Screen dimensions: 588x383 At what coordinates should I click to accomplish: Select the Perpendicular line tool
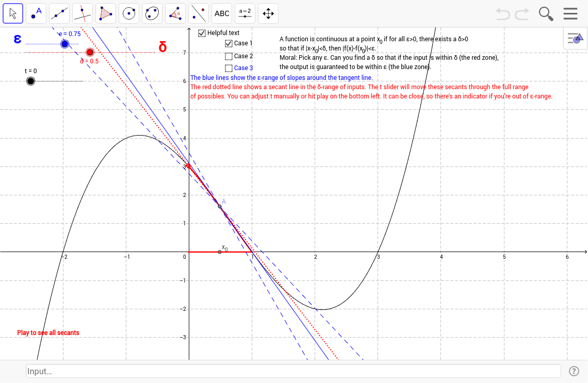click(83, 13)
